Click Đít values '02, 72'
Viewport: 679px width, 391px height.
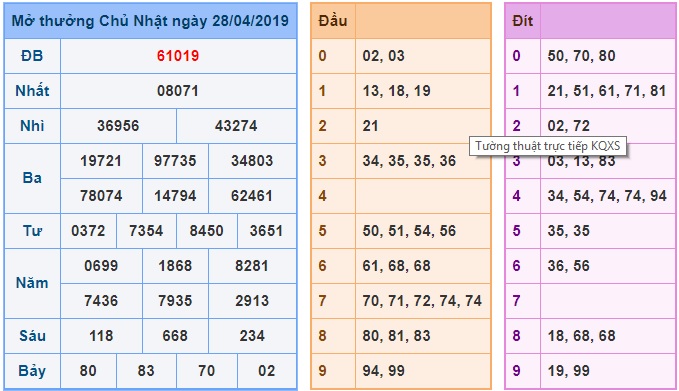(x=569, y=126)
